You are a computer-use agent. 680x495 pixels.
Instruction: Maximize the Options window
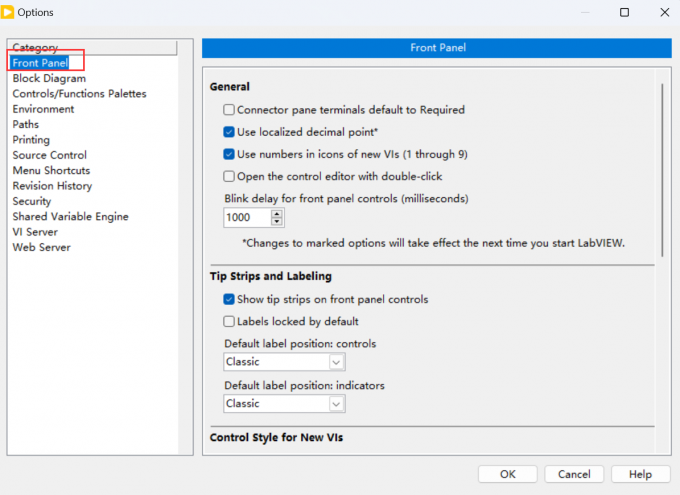point(624,12)
